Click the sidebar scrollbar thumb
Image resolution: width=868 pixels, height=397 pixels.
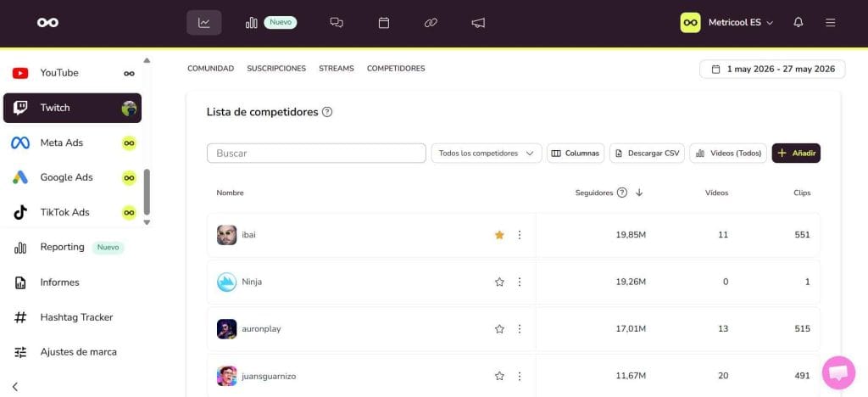(147, 192)
